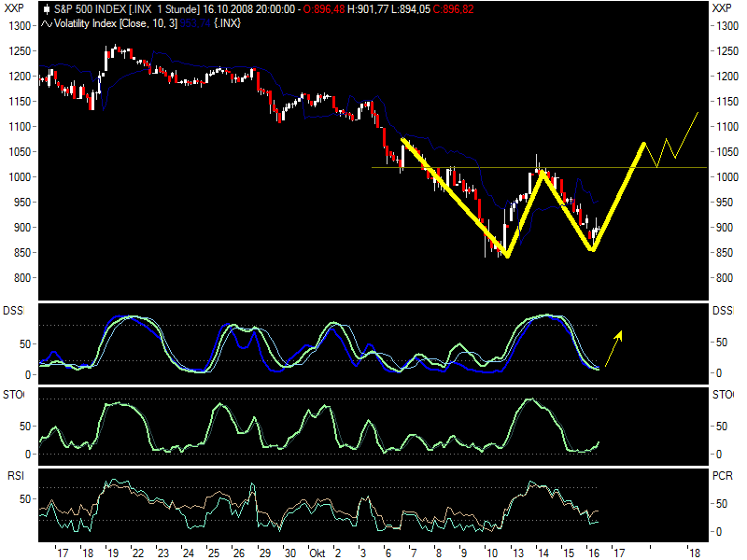This screenshot has width=747, height=560.
Task: Click the '3 date label on the time axis
Action: 362,553
